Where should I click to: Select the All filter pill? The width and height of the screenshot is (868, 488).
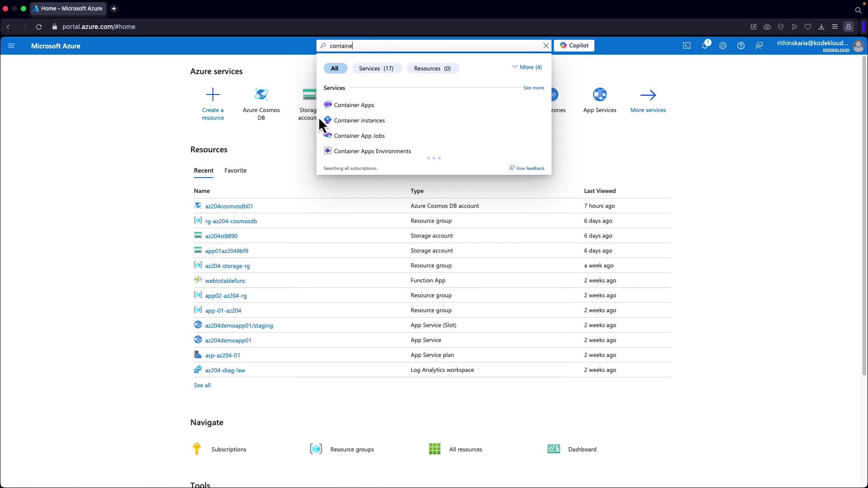(335, 68)
